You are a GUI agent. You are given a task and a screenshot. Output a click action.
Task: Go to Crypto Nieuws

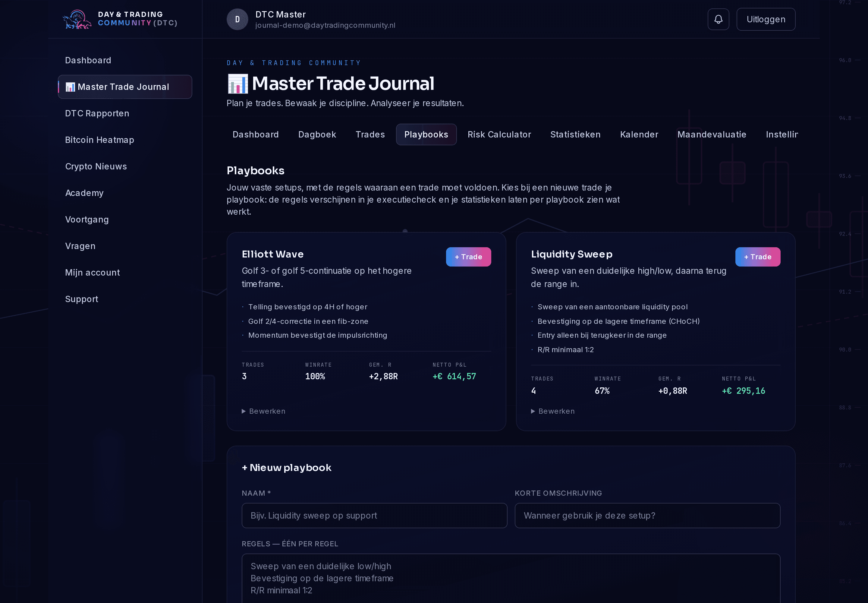96,166
